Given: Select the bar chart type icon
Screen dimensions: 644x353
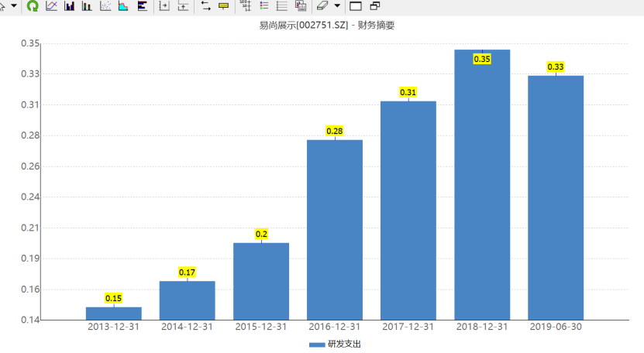Looking at the screenshot, I should click(70, 5).
